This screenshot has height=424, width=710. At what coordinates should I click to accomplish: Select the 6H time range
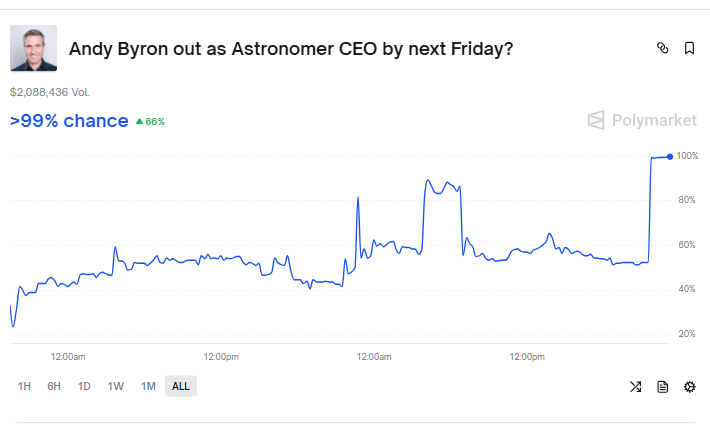tap(54, 386)
